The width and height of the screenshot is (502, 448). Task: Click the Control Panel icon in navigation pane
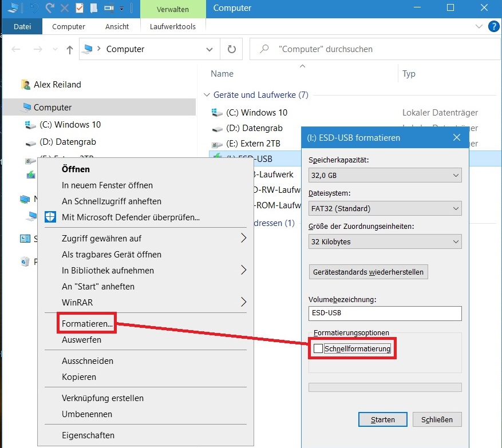click(x=25, y=239)
